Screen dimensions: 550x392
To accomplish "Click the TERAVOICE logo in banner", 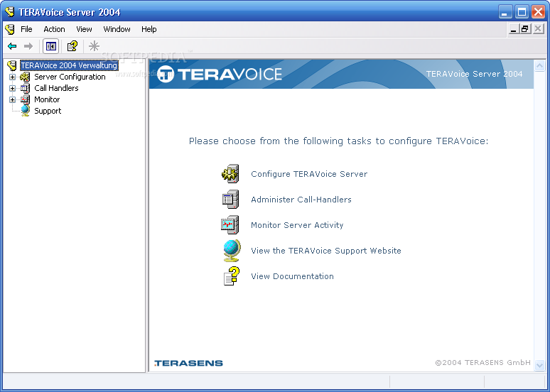I will tap(220, 74).
